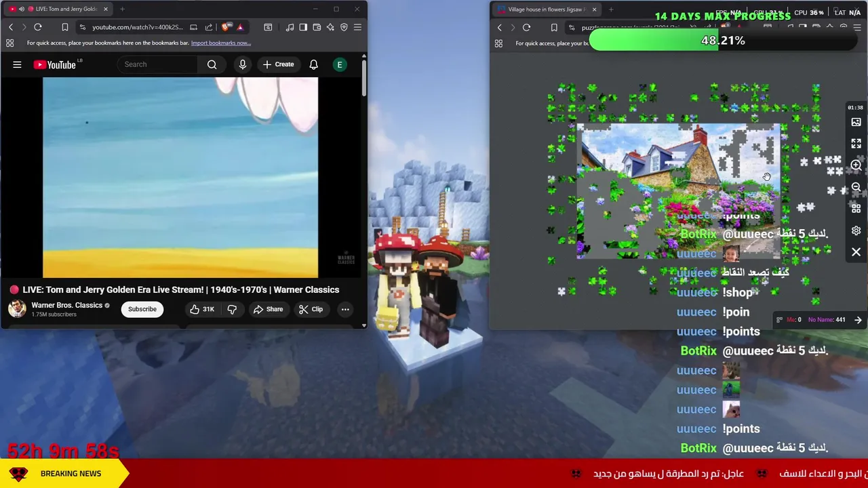This screenshot has width=868, height=488.
Task: Open the Warner Bros. Classics channel avatar
Action: [x=17, y=309]
